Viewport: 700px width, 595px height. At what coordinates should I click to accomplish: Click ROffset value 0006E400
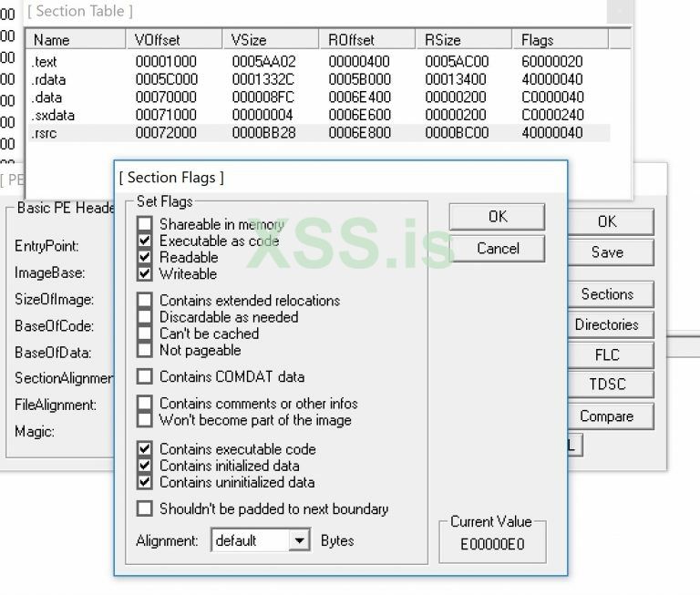tap(359, 97)
